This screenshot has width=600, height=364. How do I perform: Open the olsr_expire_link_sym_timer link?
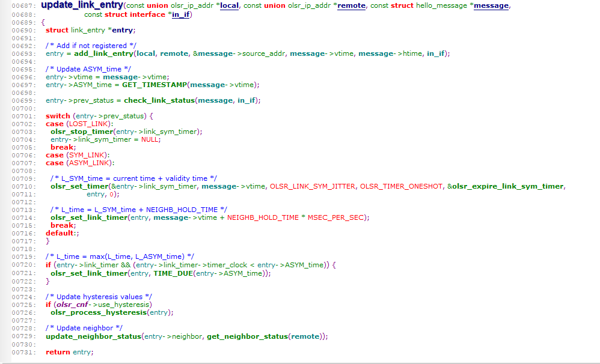508,186
